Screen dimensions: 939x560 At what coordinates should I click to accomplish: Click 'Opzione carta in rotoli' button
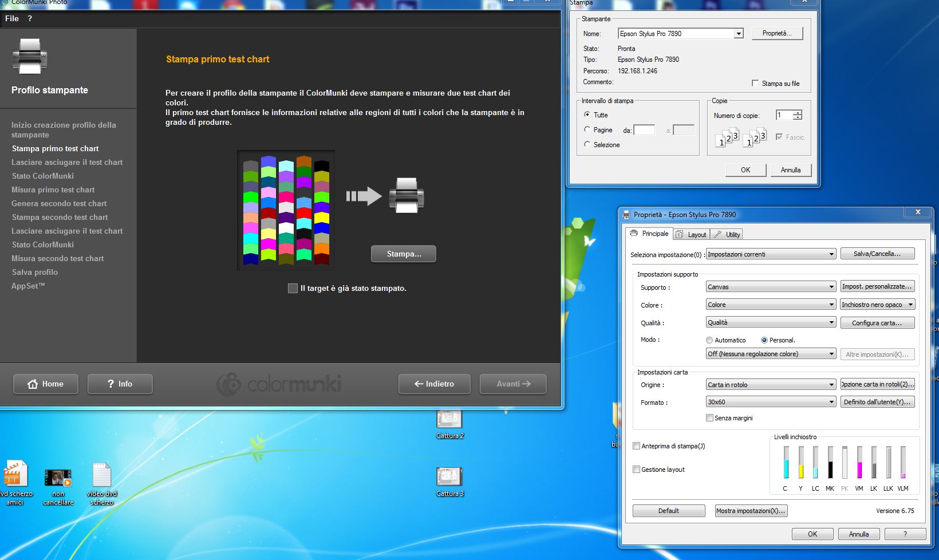pos(877,384)
